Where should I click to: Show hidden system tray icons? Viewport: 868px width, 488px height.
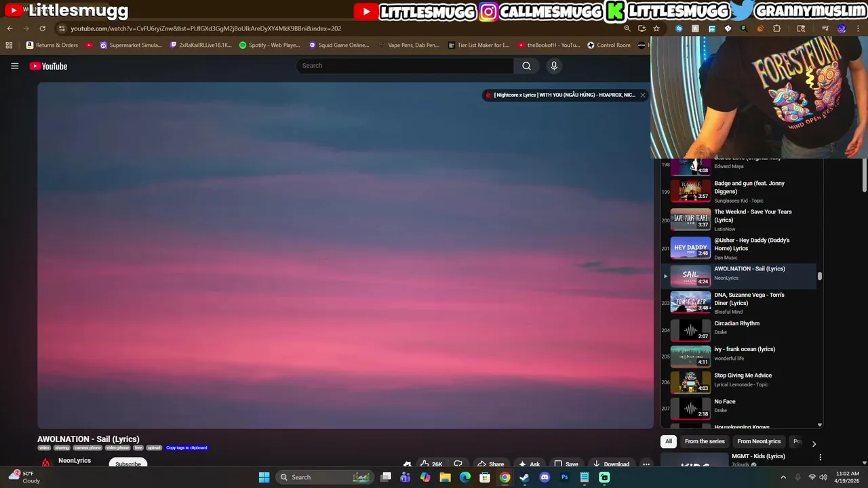[783, 477]
